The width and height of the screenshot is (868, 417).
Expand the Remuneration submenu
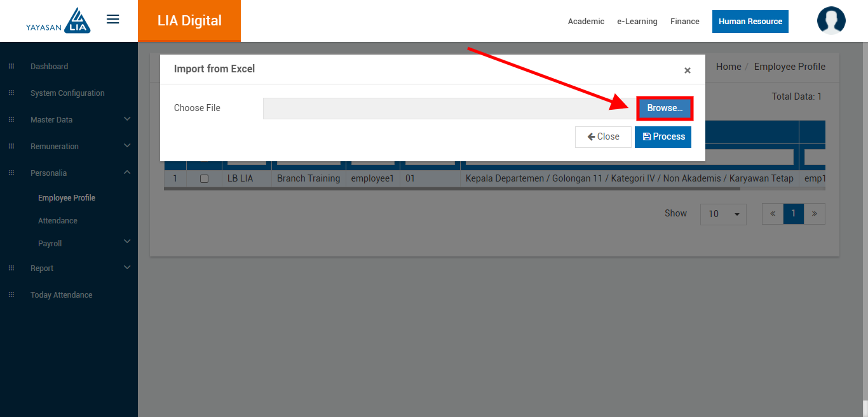tap(127, 146)
